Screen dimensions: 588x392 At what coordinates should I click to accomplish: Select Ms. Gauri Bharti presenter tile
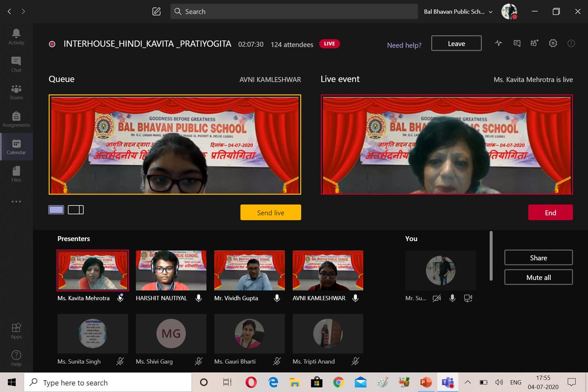[x=249, y=334]
